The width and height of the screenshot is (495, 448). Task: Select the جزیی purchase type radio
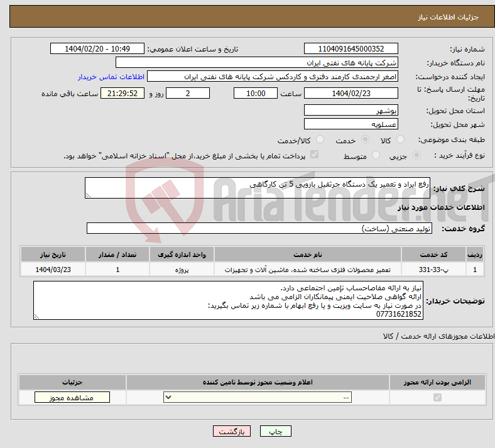pos(416,155)
